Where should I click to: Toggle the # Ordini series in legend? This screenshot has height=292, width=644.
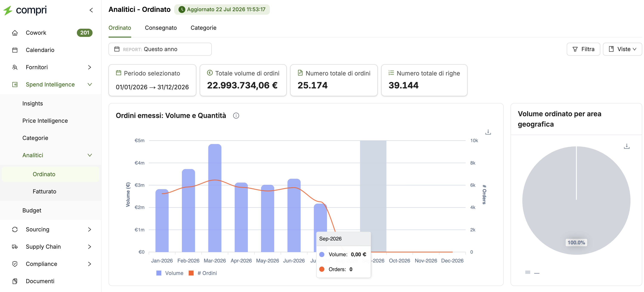(x=203, y=273)
